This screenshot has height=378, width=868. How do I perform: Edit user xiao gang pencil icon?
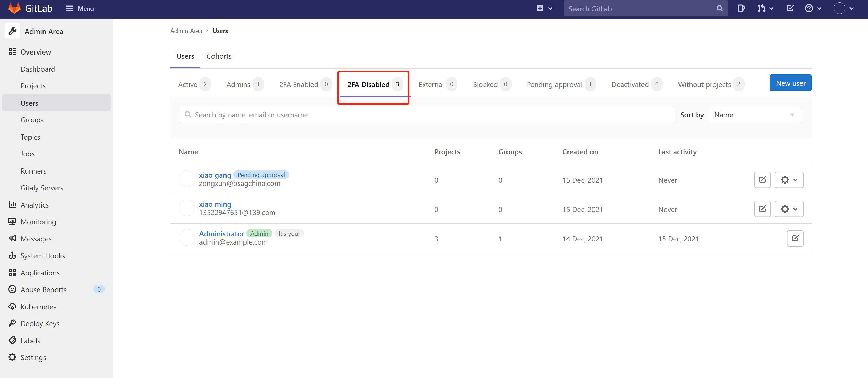tap(762, 180)
